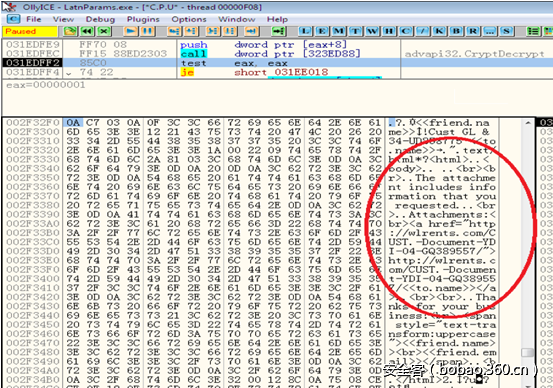This screenshot has height=388, width=553.
Task: Open Source window with S button
Action: [x=506, y=31]
